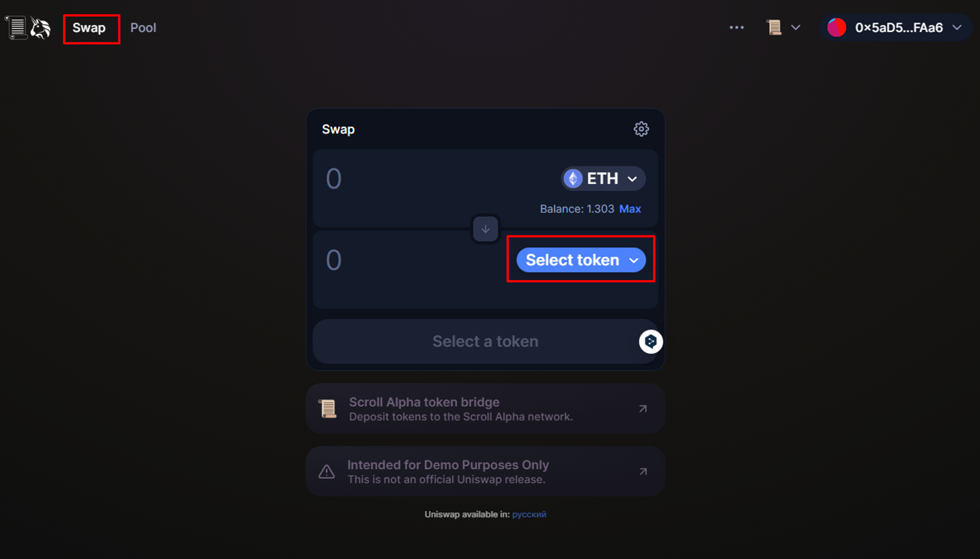The height and width of the screenshot is (559, 980).
Task: Click the demo warning triangle icon
Action: tap(327, 472)
